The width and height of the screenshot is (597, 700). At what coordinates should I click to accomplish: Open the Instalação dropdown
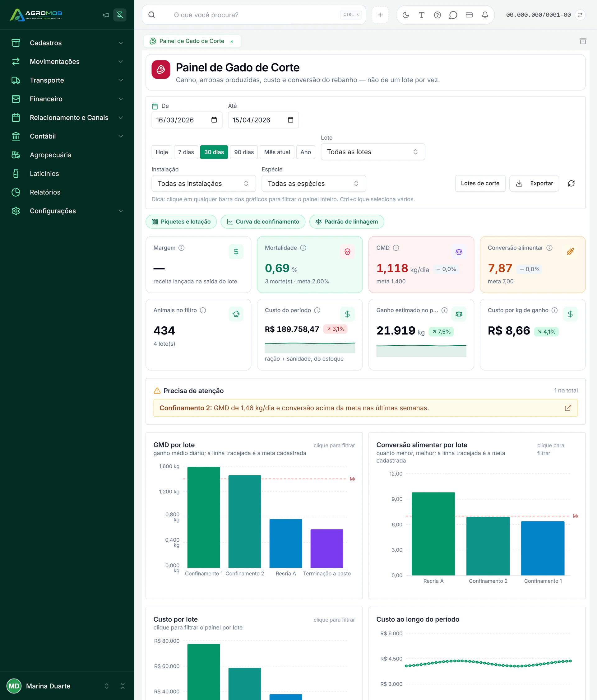click(x=204, y=184)
